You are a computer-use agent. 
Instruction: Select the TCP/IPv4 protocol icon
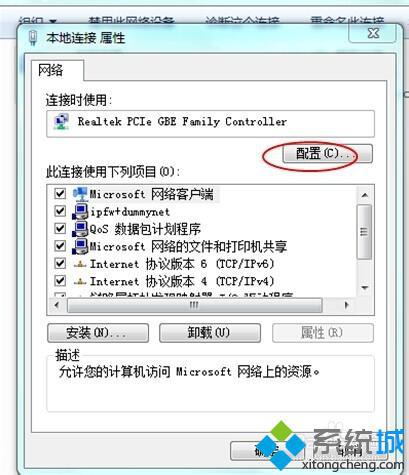[x=80, y=282]
